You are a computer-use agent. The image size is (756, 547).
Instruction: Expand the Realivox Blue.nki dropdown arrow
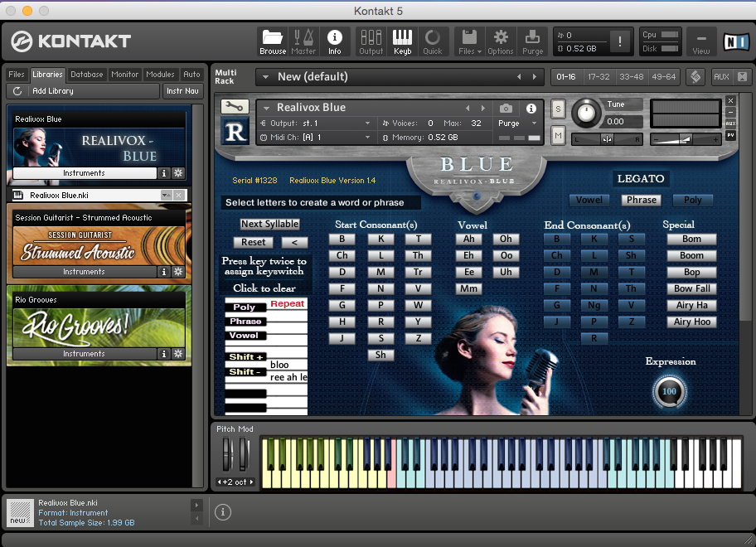[166, 196]
